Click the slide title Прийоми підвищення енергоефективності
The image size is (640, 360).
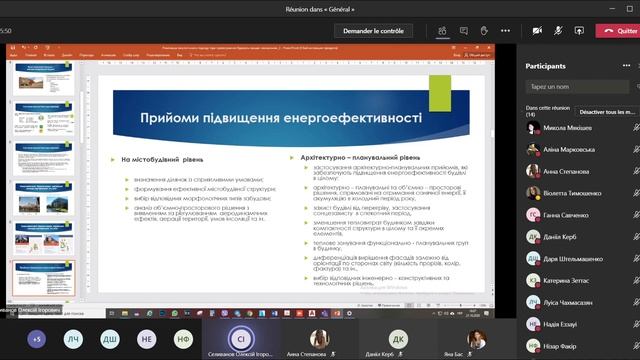[x=281, y=118]
